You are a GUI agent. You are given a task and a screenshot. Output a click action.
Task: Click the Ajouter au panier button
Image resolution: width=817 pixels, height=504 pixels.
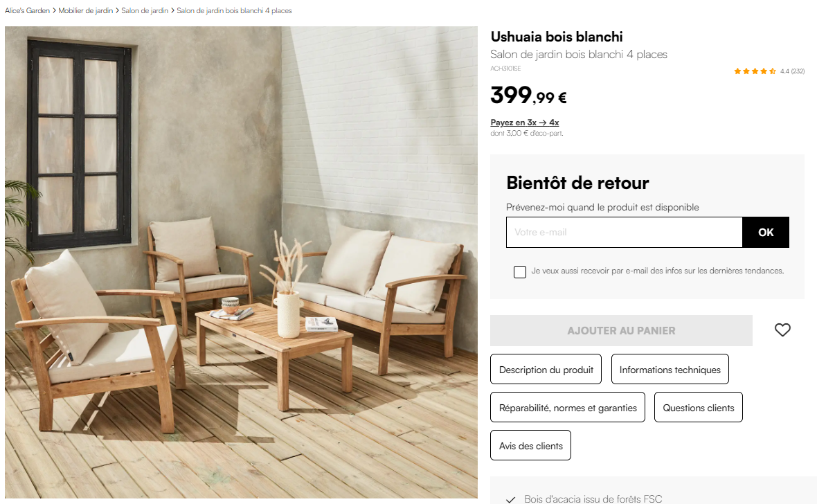621,330
